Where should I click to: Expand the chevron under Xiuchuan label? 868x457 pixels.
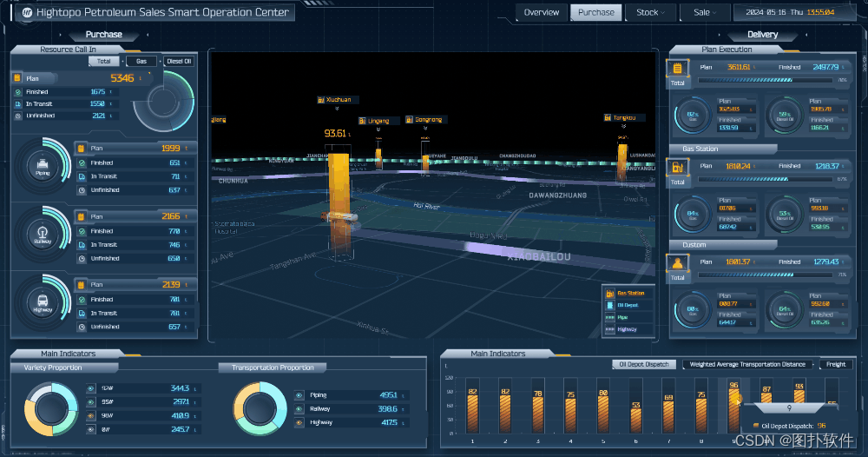point(337,109)
